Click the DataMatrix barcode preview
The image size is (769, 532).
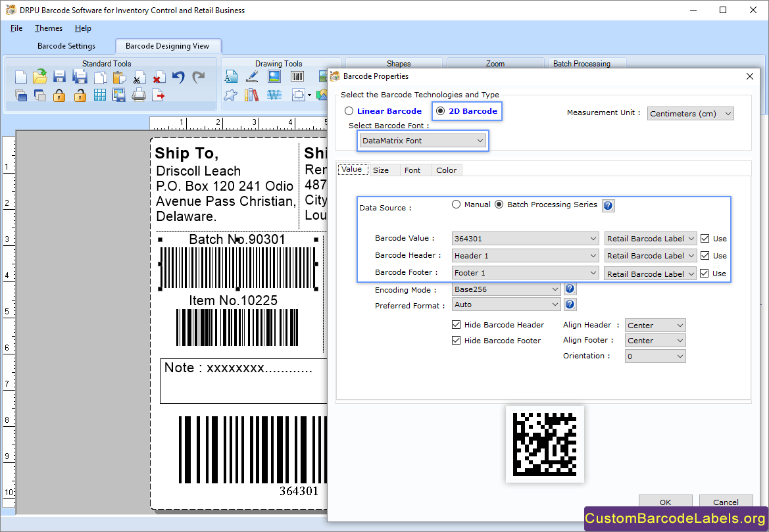point(545,445)
